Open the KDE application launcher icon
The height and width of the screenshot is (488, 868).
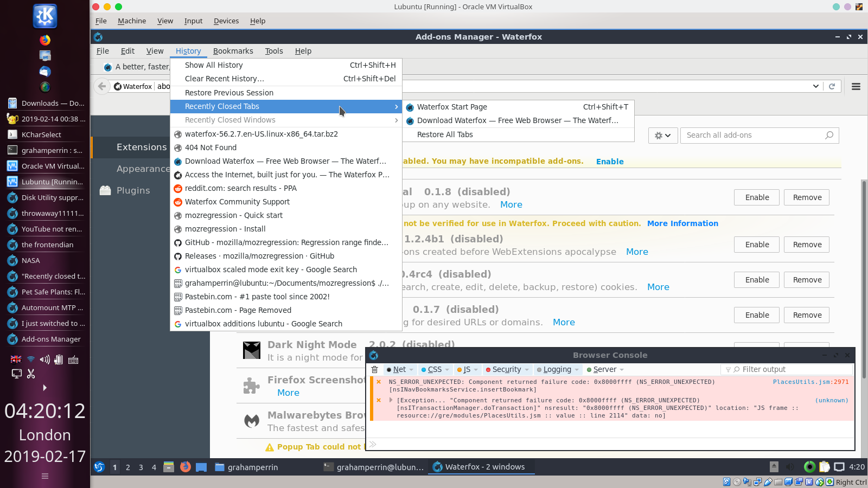tap(45, 16)
